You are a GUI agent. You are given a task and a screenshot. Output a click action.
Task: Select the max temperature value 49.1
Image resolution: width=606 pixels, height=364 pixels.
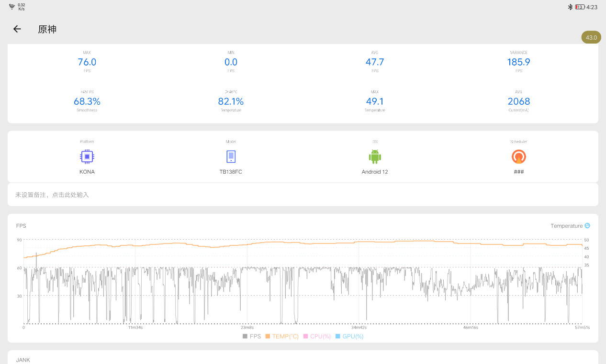click(375, 101)
